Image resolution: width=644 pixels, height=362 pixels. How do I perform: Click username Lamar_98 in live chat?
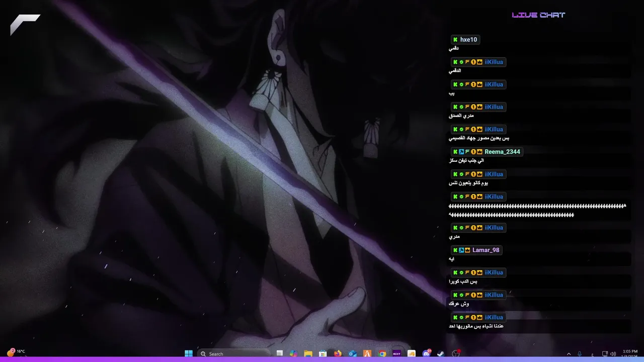point(486,250)
